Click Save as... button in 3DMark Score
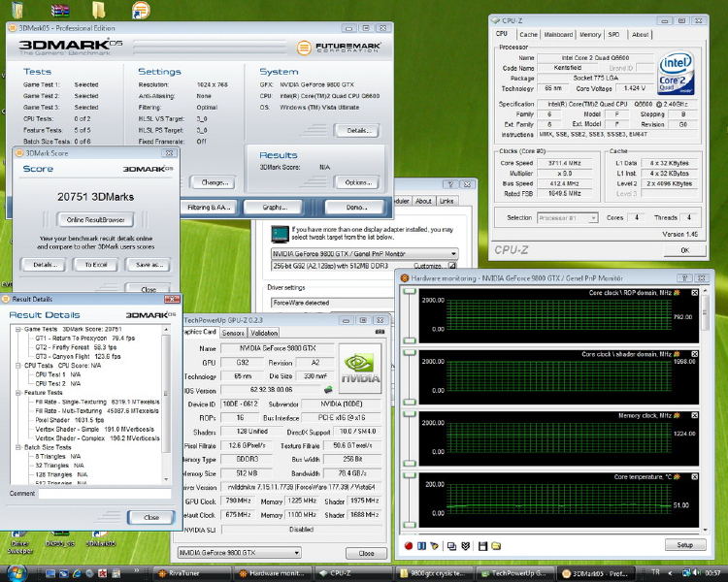This screenshot has width=728, height=582. coord(149,265)
